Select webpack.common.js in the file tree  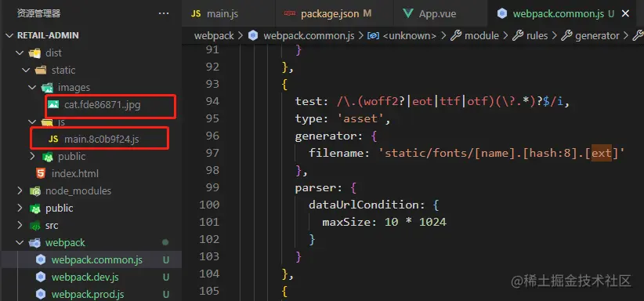coord(97,260)
